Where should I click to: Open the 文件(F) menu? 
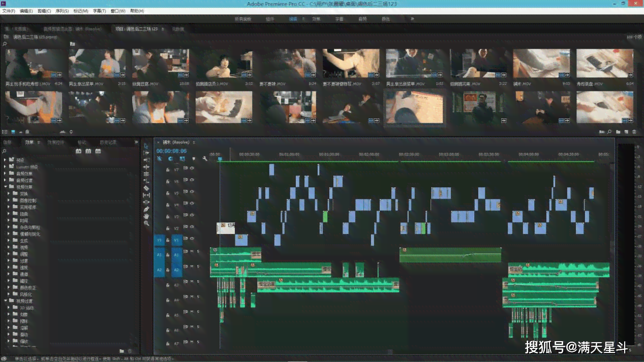pyautogui.click(x=9, y=11)
